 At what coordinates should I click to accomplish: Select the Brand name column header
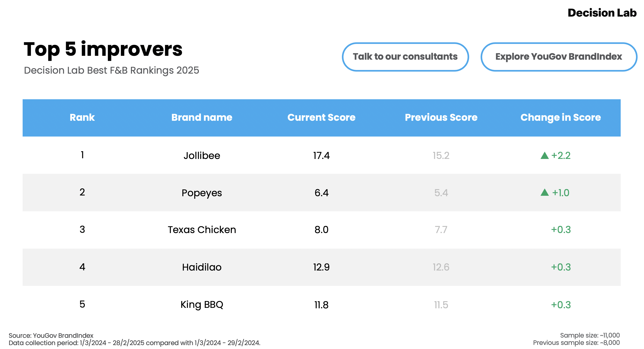(202, 117)
